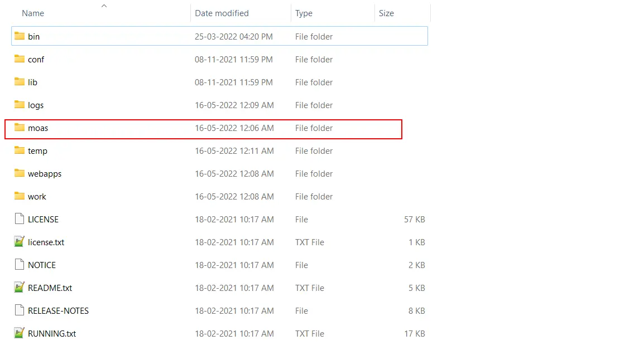The height and width of the screenshot is (355, 644).
Task: Open the conf folder icon
Action: pyautogui.click(x=18, y=59)
